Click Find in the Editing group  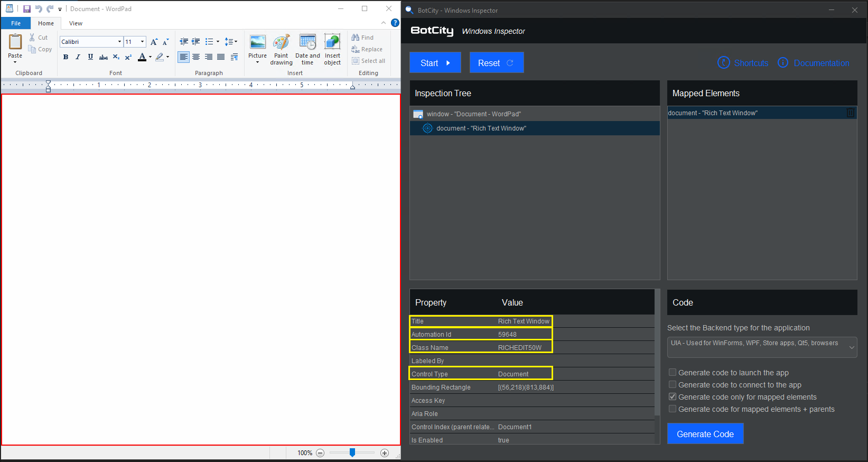click(x=362, y=38)
